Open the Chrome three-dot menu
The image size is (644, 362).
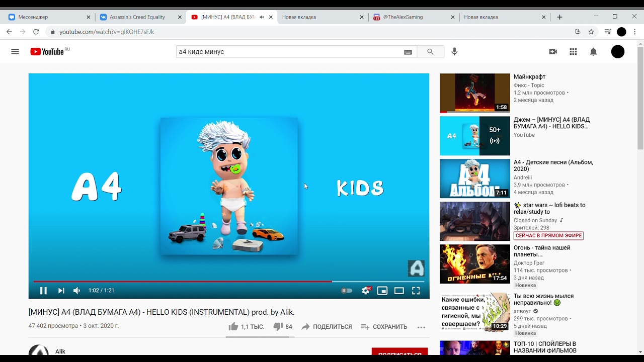635,32
